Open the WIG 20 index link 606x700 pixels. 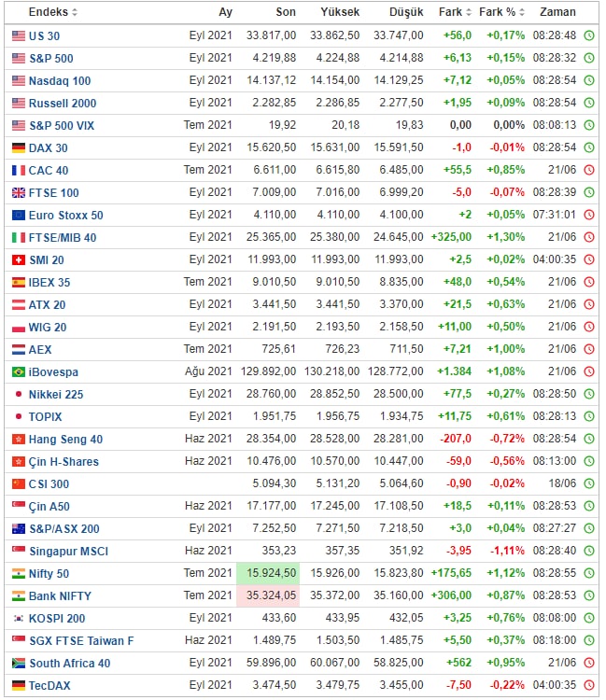tap(48, 328)
